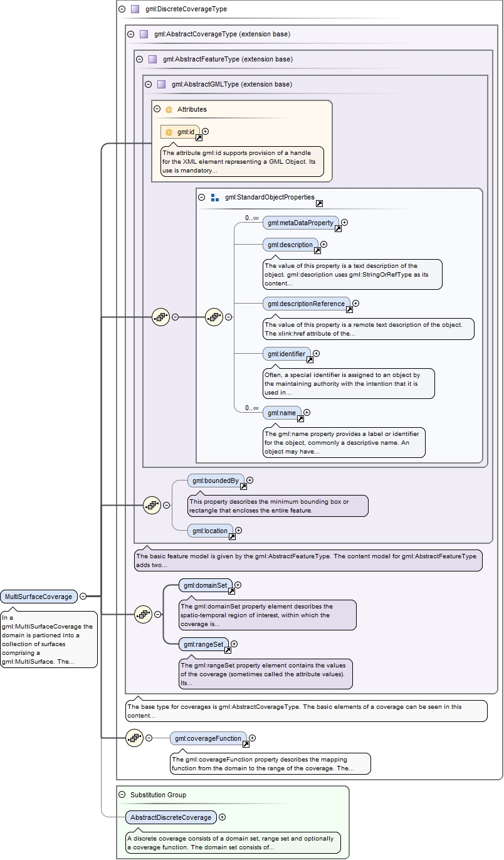
Task: Collapse the gml:AbstractCoverageType extension base
Action: coord(130,35)
